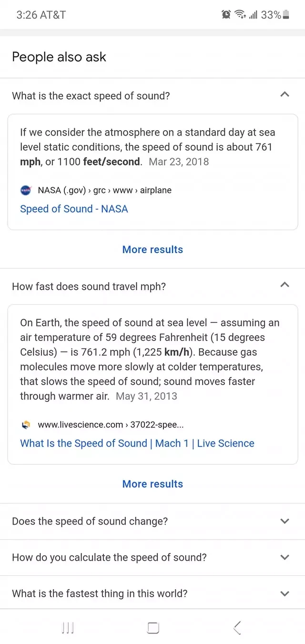Image resolution: width=305 pixels, height=644 pixels.
Task: Tap the cellular signal bars icon
Action: (x=253, y=15)
